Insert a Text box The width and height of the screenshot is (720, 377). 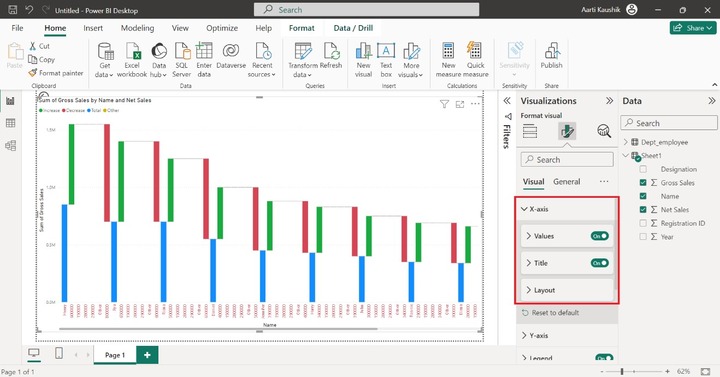click(386, 60)
